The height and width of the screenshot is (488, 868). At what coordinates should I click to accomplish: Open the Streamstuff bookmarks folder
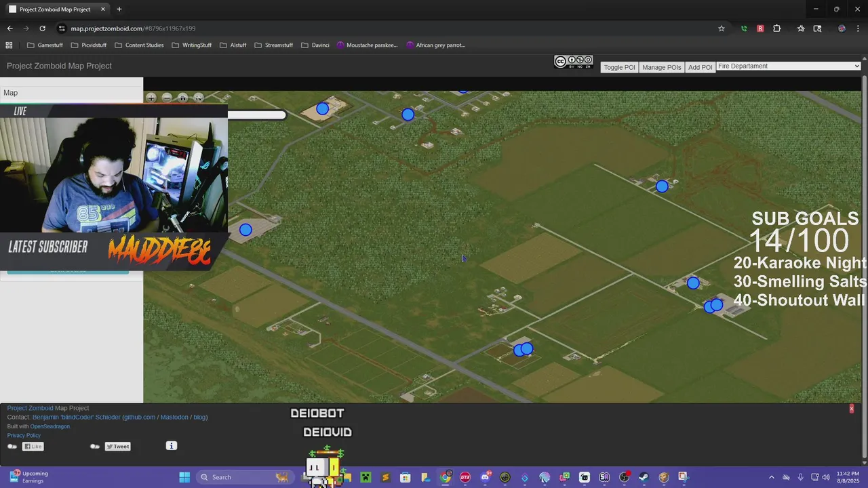(273, 45)
